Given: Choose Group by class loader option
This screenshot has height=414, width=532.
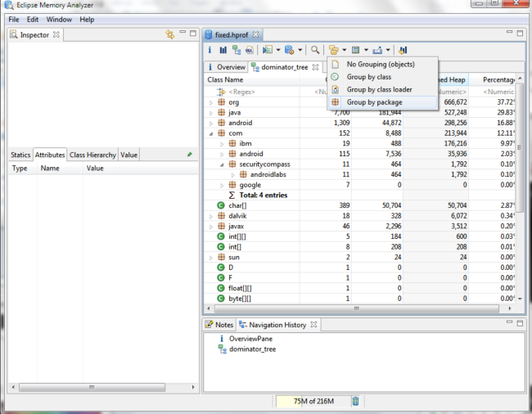Looking at the screenshot, I should (x=382, y=89).
